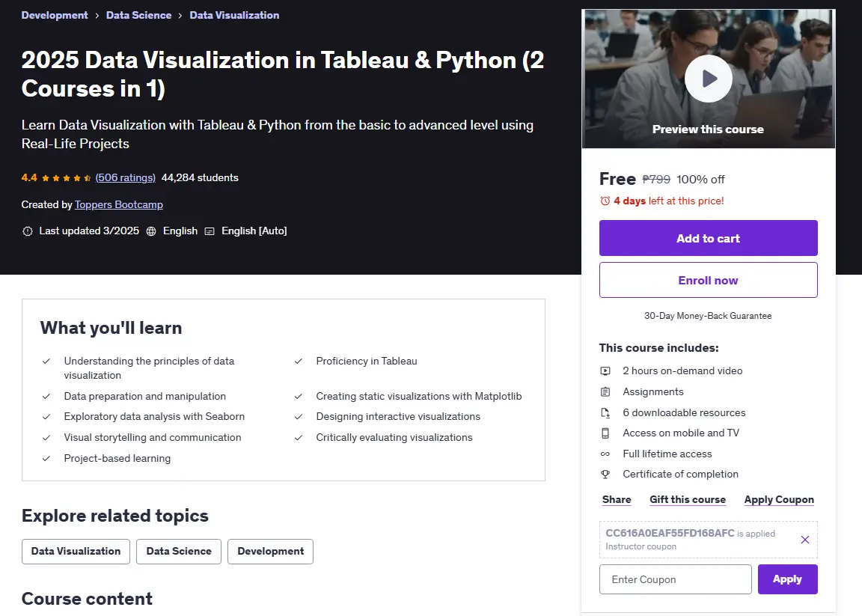Select the Data Visualization topic chip
862x616 pixels.
click(x=76, y=551)
